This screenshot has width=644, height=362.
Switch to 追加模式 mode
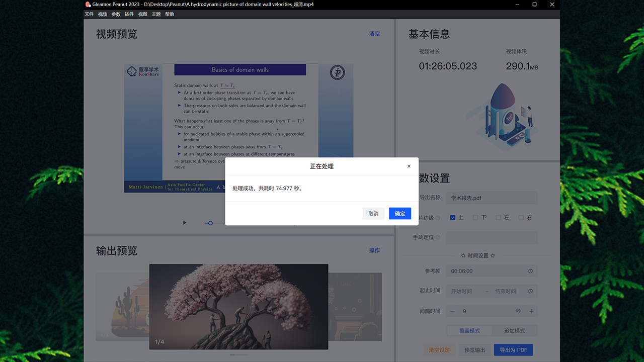(514, 330)
